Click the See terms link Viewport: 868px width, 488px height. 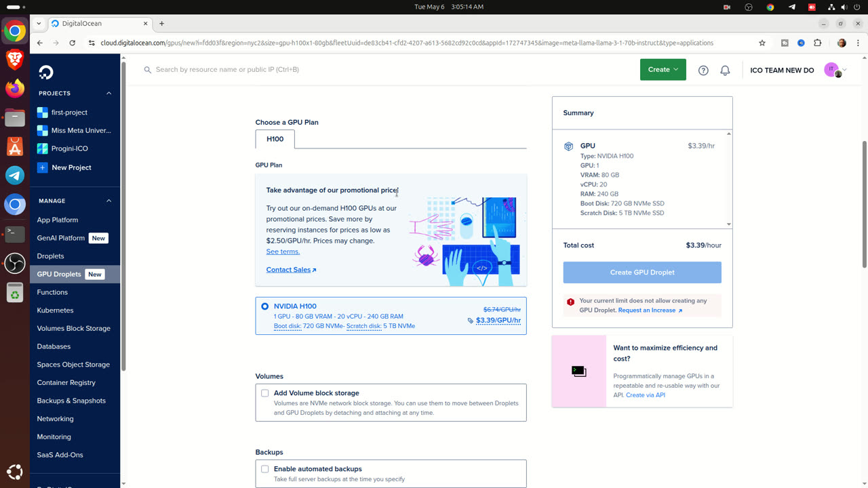[283, 251]
